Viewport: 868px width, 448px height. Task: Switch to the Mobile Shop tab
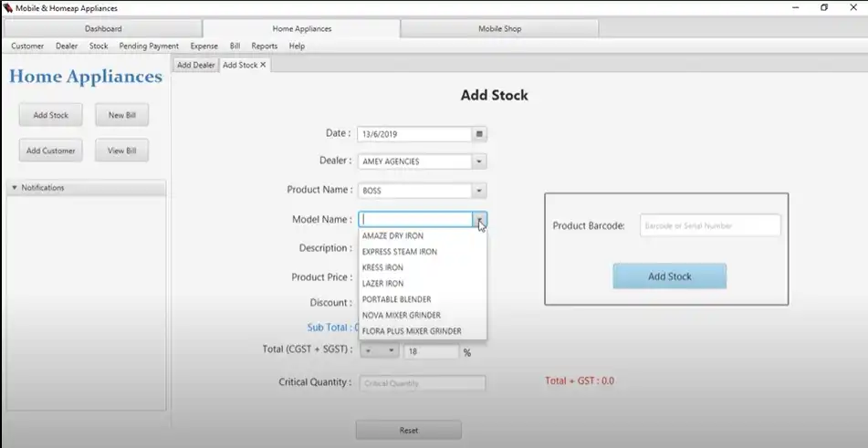click(499, 29)
